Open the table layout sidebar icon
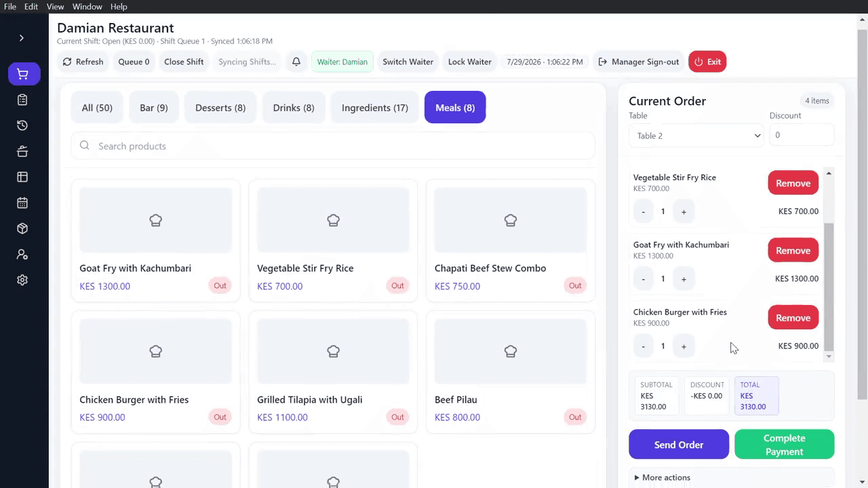The height and width of the screenshot is (488, 868). click(22, 177)
